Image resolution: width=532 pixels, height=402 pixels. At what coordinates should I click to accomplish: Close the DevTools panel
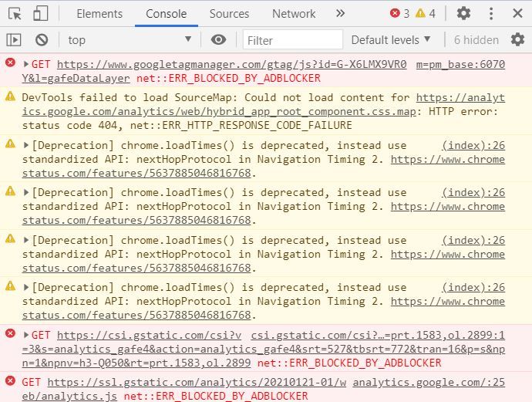517,14
